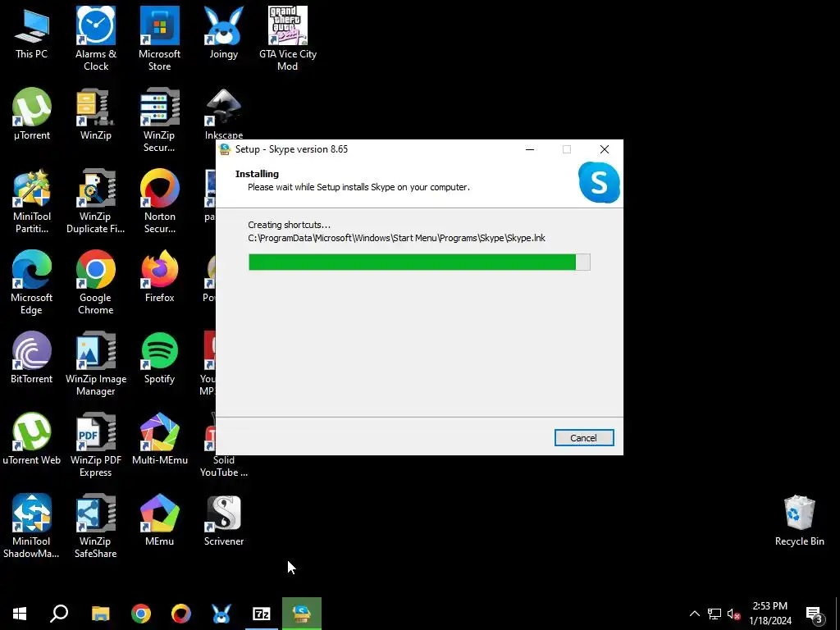Select the Google Chrome desktop shortcut
This screenshot has height=630, width=840.
(x=96, y=282)
